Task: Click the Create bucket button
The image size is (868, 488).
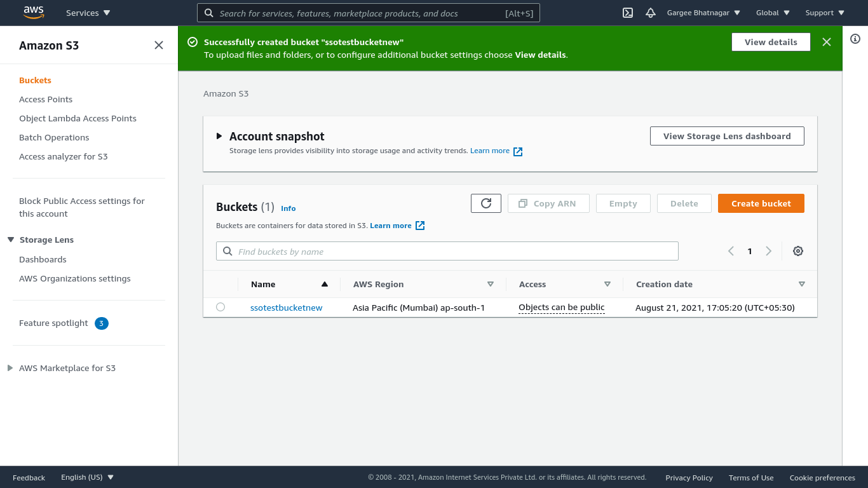Action: [761, 203]
